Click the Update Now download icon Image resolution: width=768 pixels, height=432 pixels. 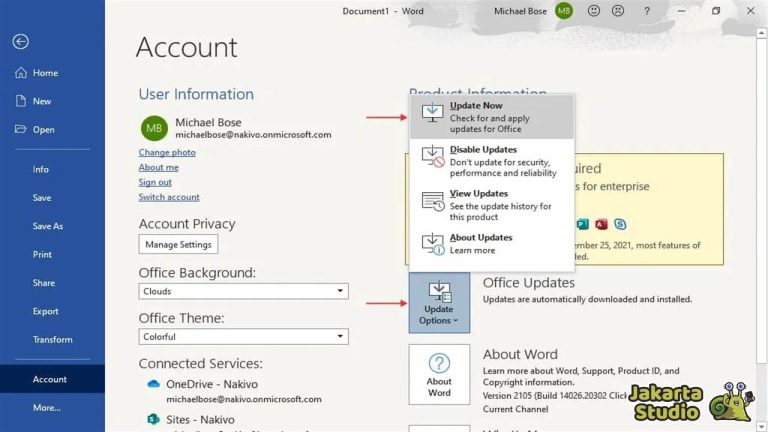(432, 112)
